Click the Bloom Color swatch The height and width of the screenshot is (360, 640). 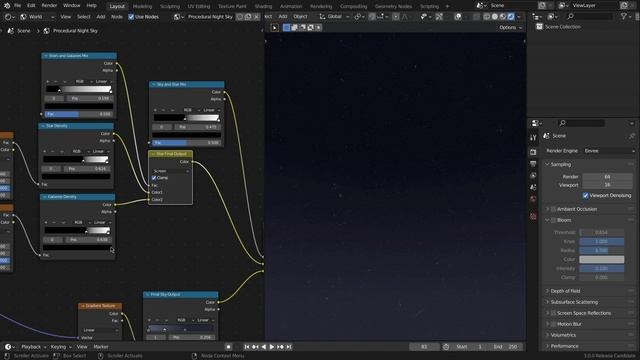601,259
